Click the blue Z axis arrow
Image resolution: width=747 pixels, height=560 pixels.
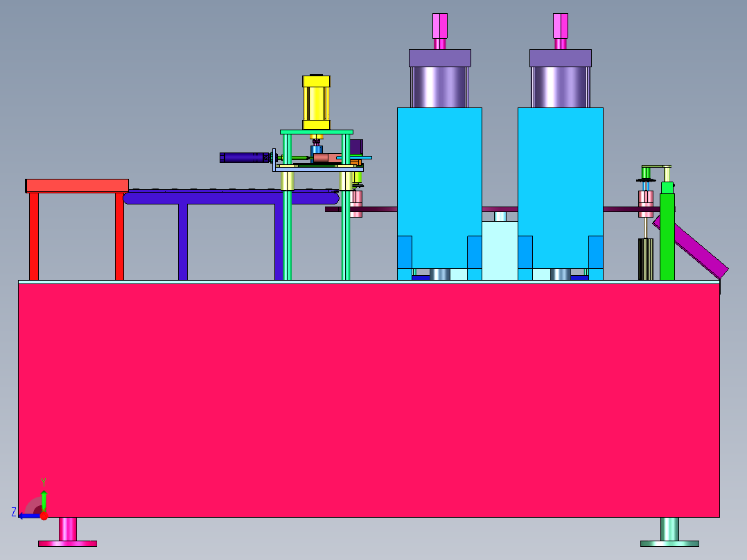30,516
